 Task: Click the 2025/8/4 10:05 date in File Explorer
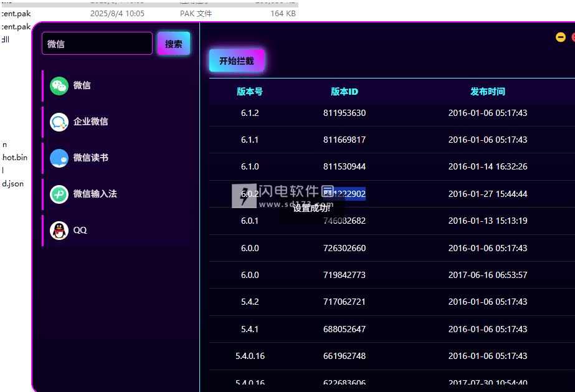117,14
